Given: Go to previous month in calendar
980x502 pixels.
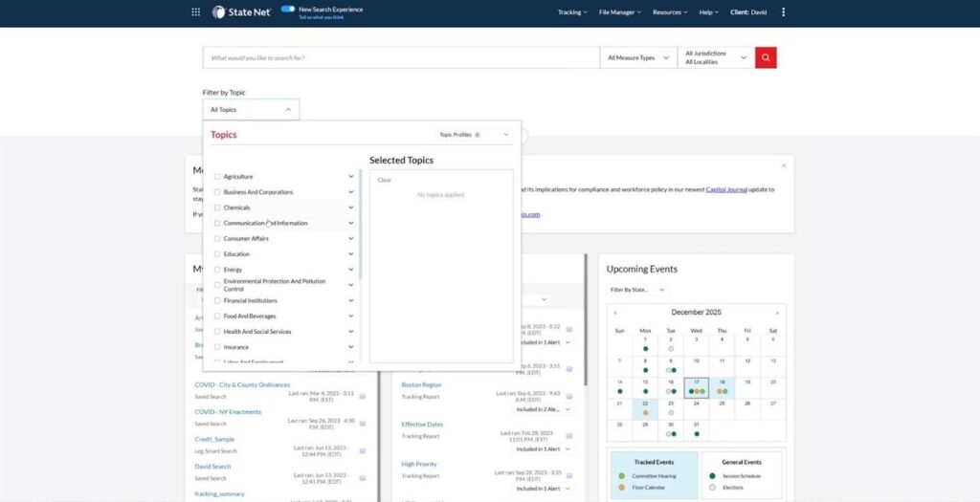Looking at the screenshot, I should 614,313.
